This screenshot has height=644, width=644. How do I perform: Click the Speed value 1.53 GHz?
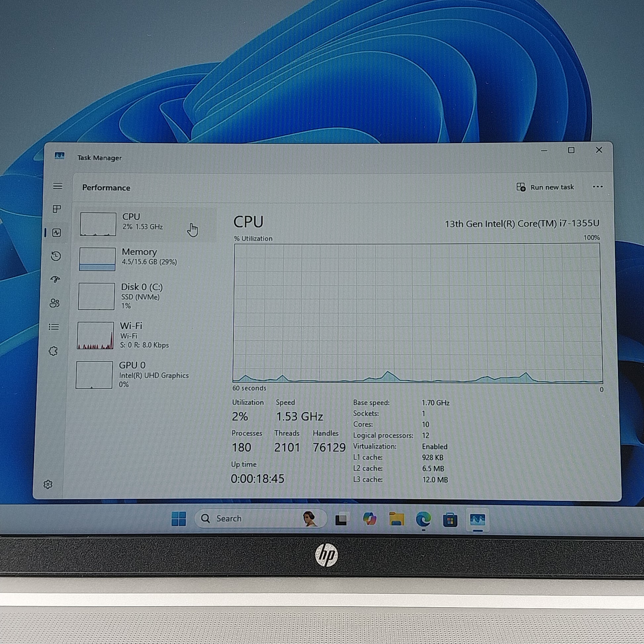coord(299,416)
